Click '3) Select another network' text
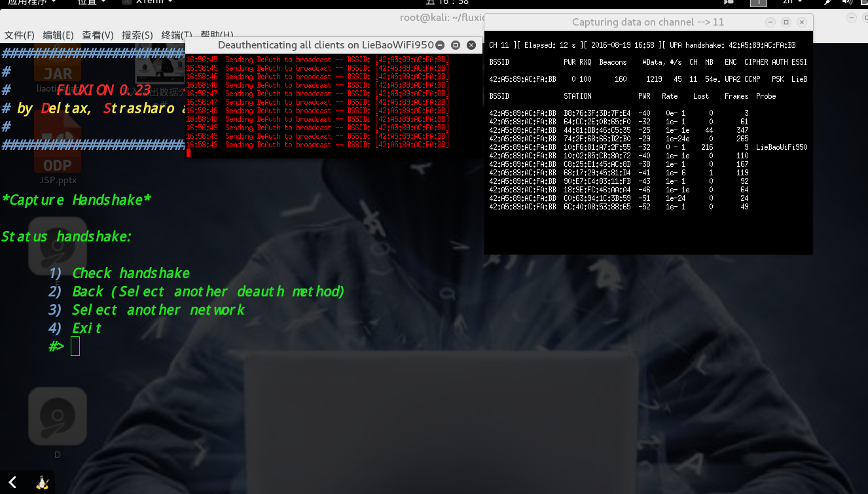The image size is (868, 494). click(x=147, y=309)
